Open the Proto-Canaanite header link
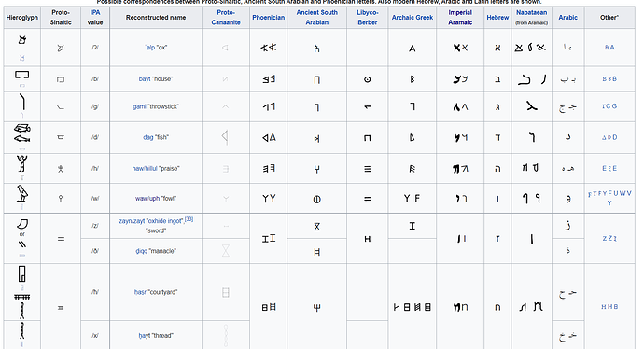 226,17
